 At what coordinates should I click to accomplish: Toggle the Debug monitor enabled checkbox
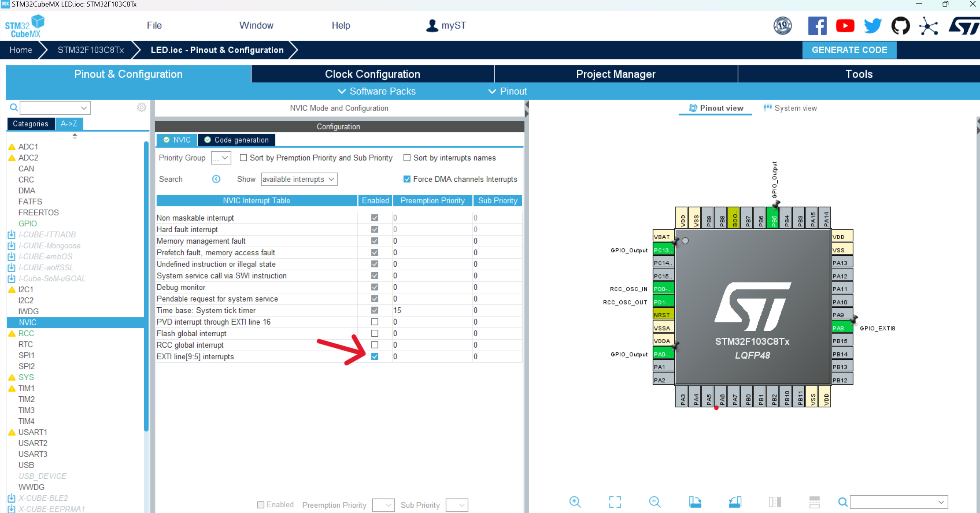pyautogui.click(x=375, y=287)
